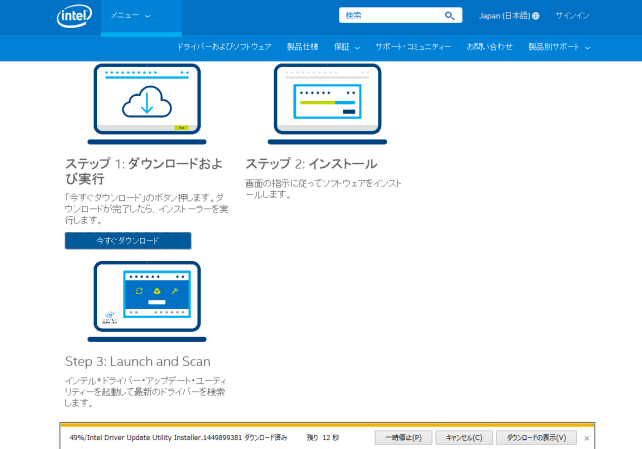Viewport: 642px width, 449px height.
Task: Click the 残り 12 秒 remaining time text
Action: pos(323,438)
